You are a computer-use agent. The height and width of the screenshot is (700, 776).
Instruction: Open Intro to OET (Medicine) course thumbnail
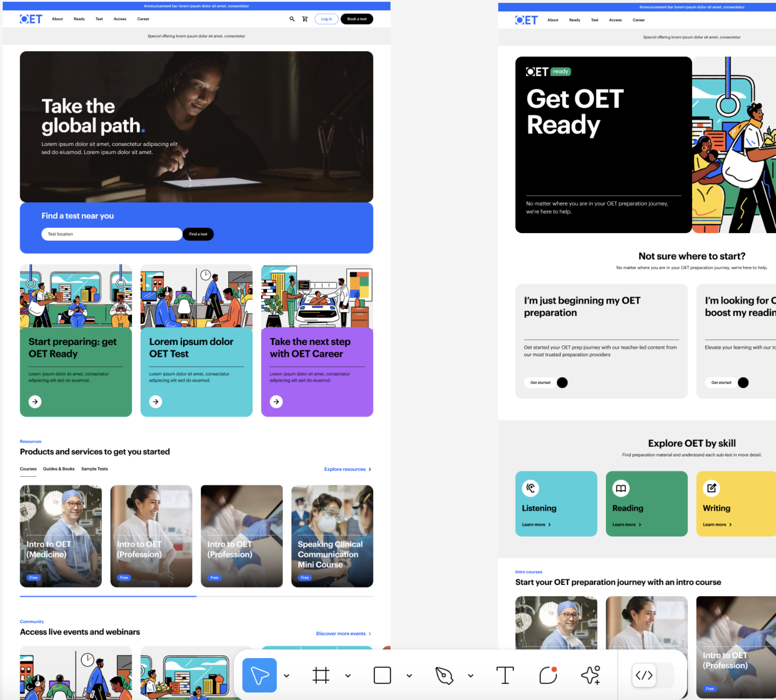tap(61, 536)
